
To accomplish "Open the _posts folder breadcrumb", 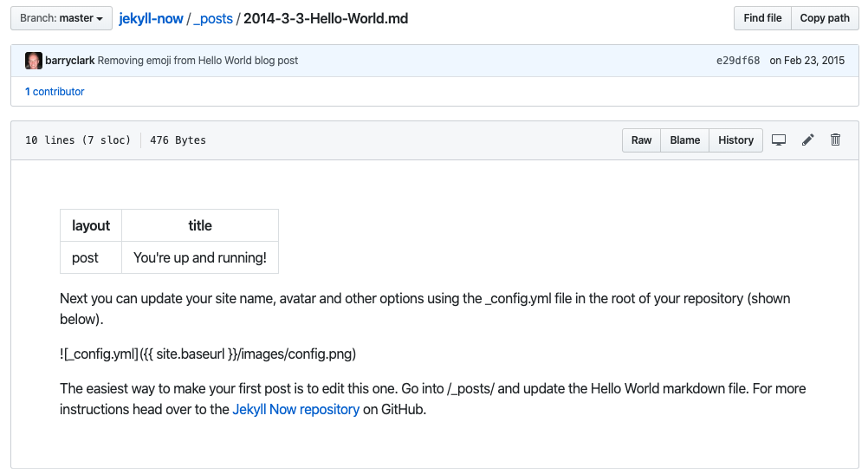I will 212,18.
